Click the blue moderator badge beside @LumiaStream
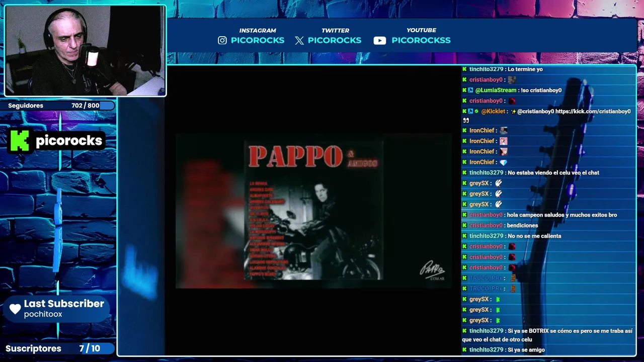 pyautogui.click(x=470, y=90)
